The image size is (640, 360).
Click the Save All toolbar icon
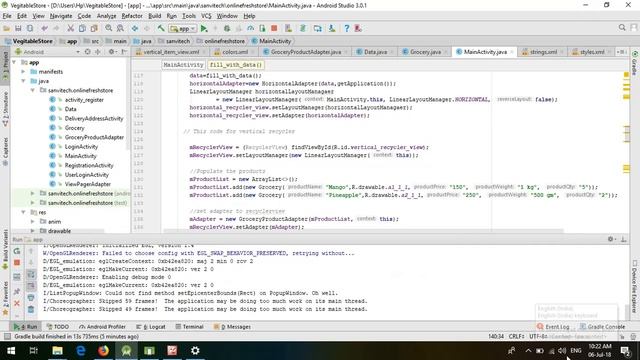18,29
